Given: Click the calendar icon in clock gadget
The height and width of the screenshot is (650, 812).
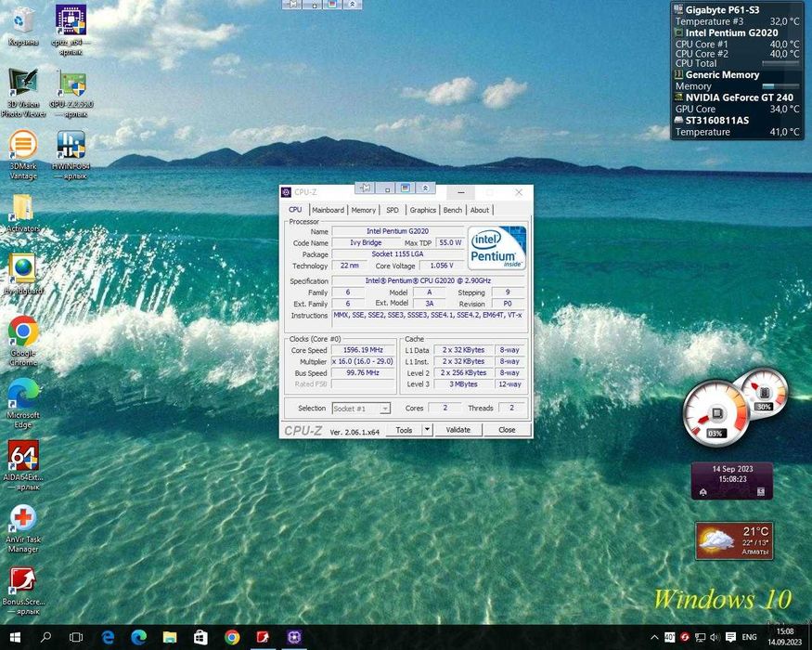Looking at the screenshot, I should coord(761,491).
